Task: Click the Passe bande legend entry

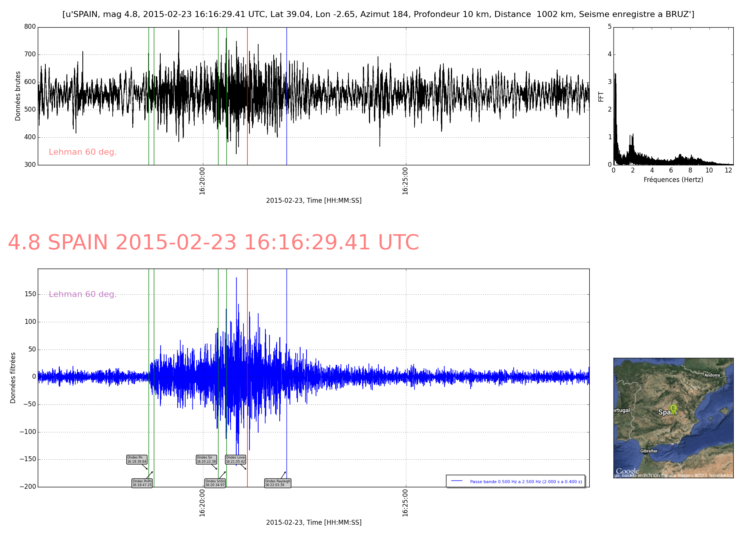Action: 526,482
